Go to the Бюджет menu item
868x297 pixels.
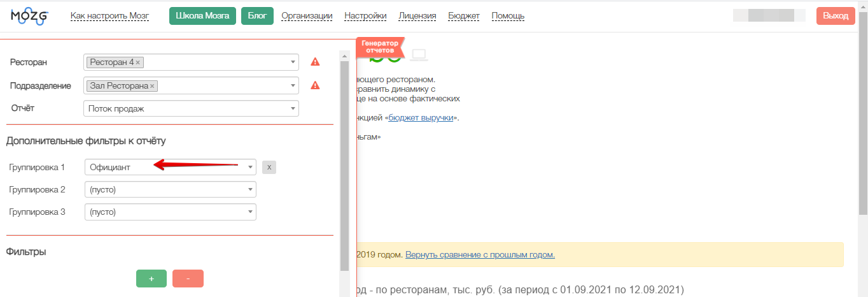(464, 16)
